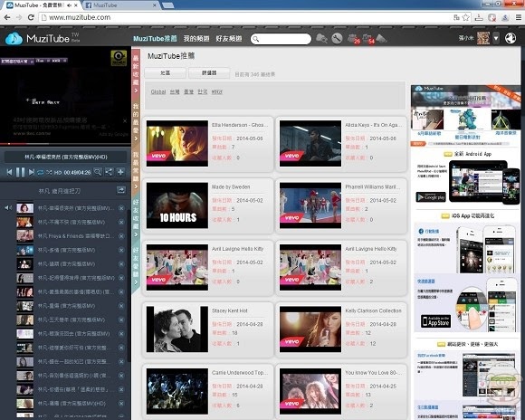Open the 10 HOURS video thumbnail
This screenshot has height=420, width=525.
click(177, 205)
